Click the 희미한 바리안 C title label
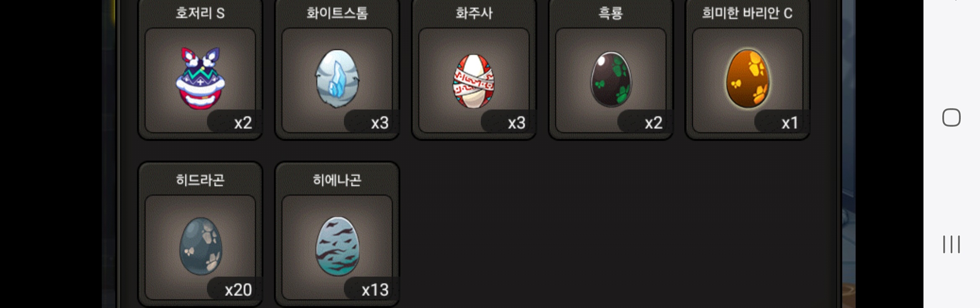This screenshot has width=980, height=308. pos(748,13)
